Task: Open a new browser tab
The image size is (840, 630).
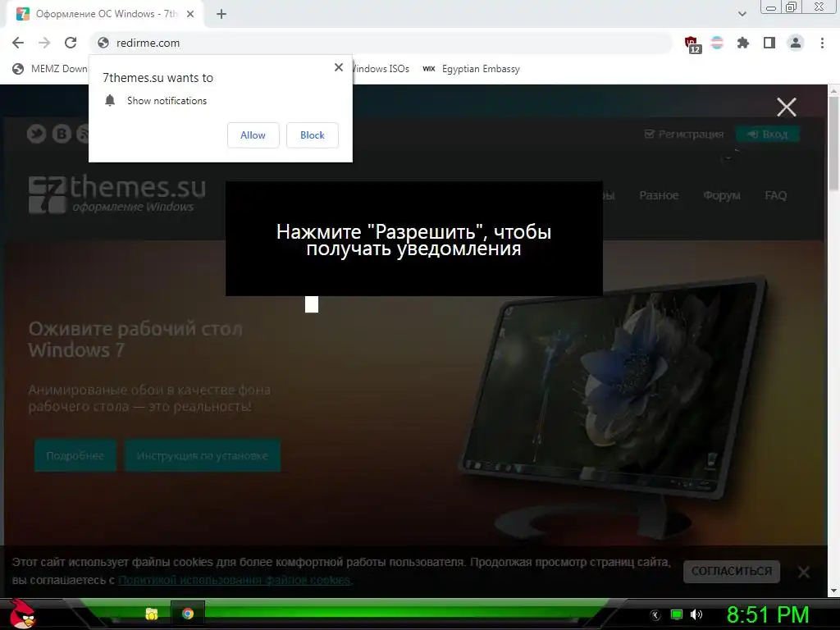Action: [x=221, y=14]
